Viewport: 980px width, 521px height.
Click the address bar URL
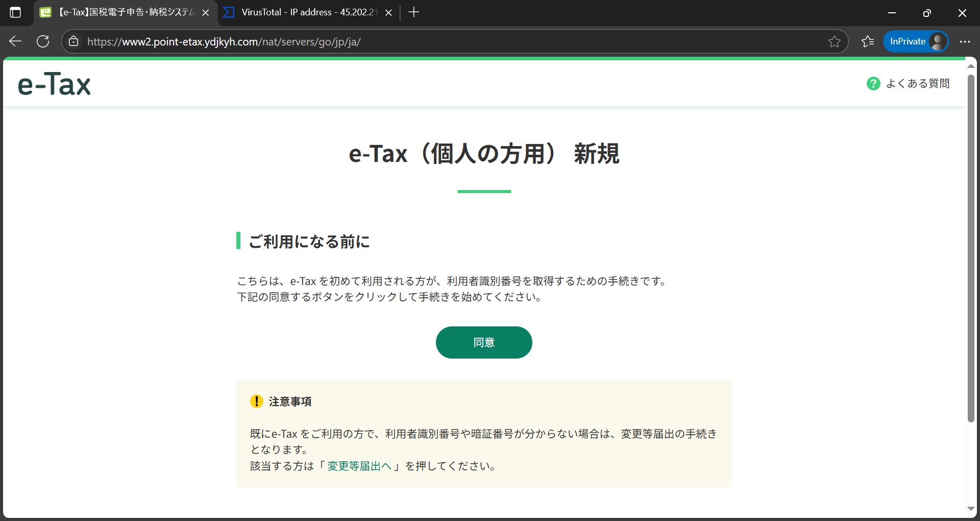coord(224,41)
